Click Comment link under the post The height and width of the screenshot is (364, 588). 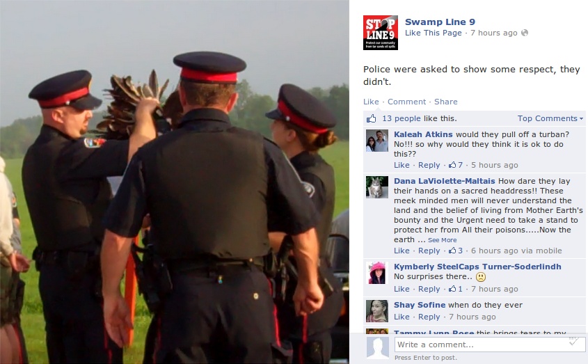pyautogui.click(x=406, y=102)
